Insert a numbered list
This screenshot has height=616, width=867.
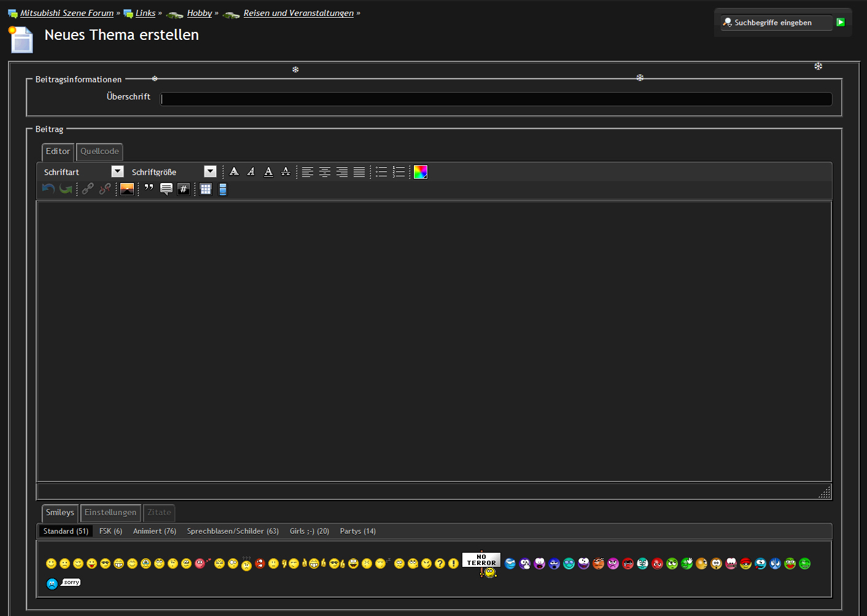(x=399, y=172)
